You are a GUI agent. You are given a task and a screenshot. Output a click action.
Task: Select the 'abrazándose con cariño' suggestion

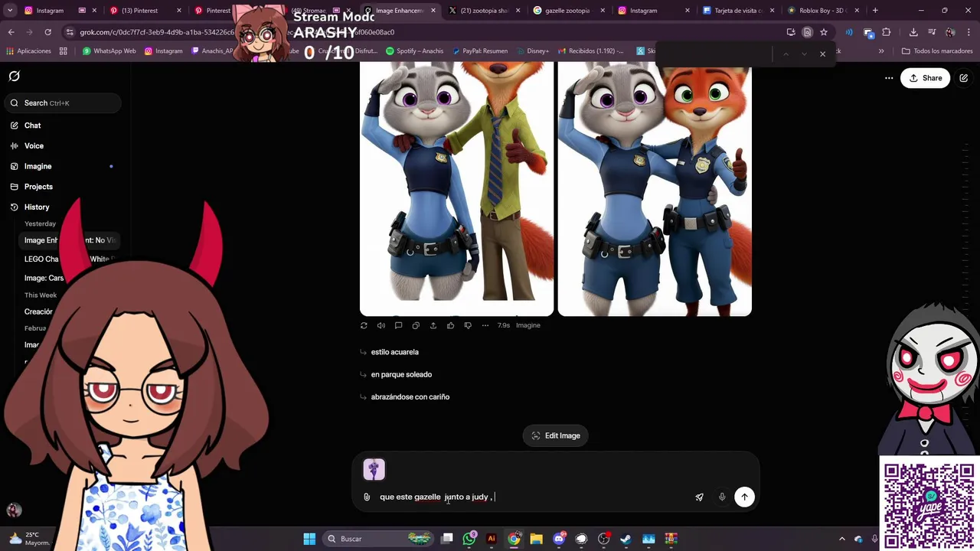pyautogui.click(x=410, y=397)
